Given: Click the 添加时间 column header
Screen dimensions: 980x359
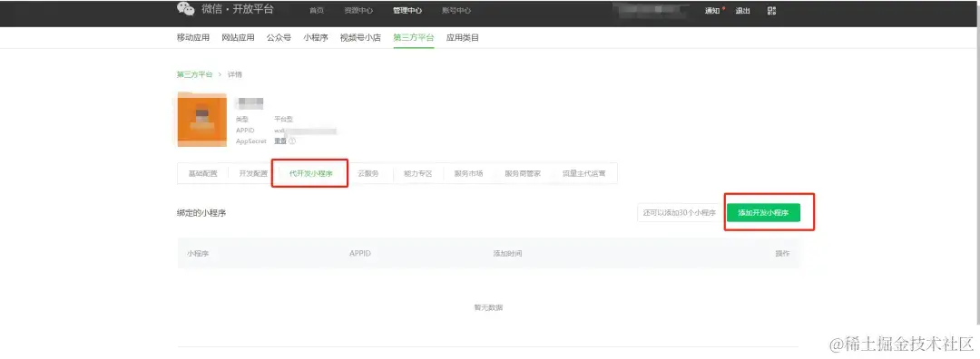Looking at the screenshot, I should 507,254.
